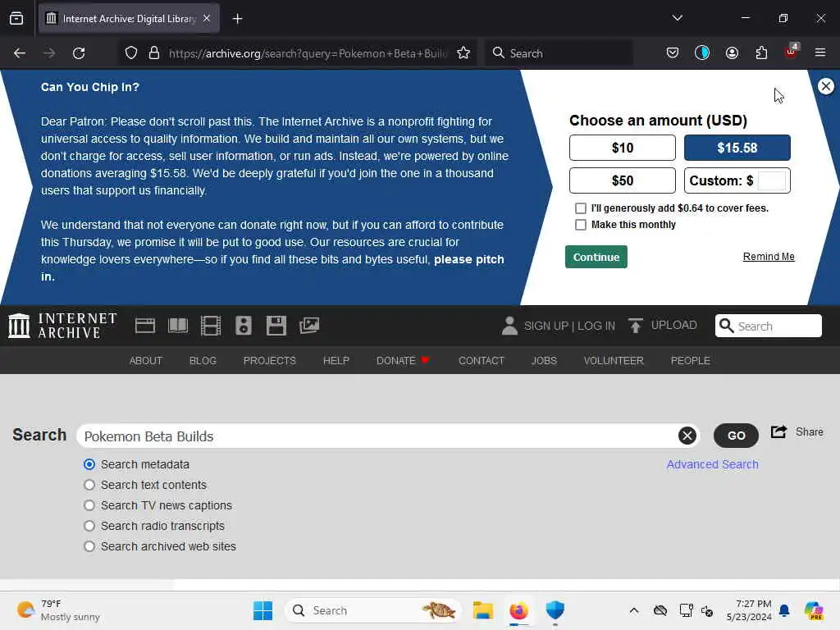This screenshot has height=630, width=840.
Task: Open the tracking protection shield panel
Action: tap(131, 53)
